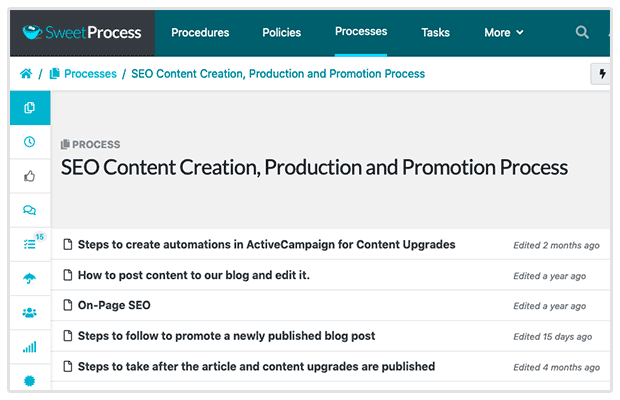Click the gear settings sidebar icon
Viewport: 620px width, 400px height.
(x=30, y=380)
